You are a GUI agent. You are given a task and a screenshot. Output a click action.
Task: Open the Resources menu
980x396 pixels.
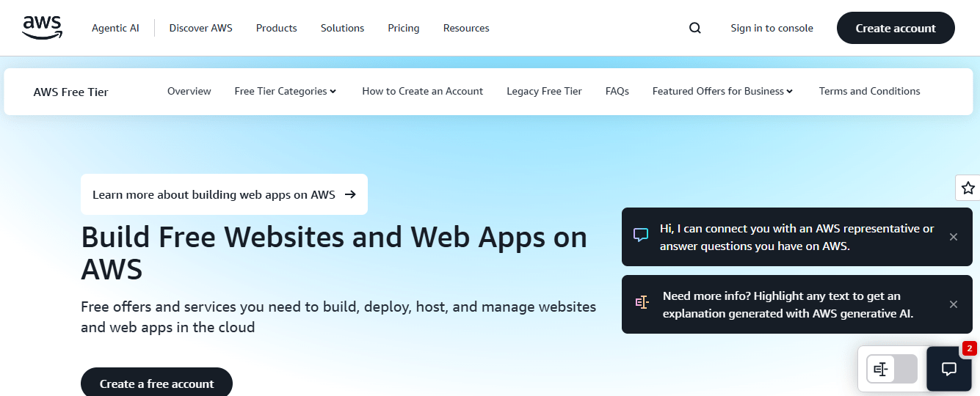click(x=466, y=28)
